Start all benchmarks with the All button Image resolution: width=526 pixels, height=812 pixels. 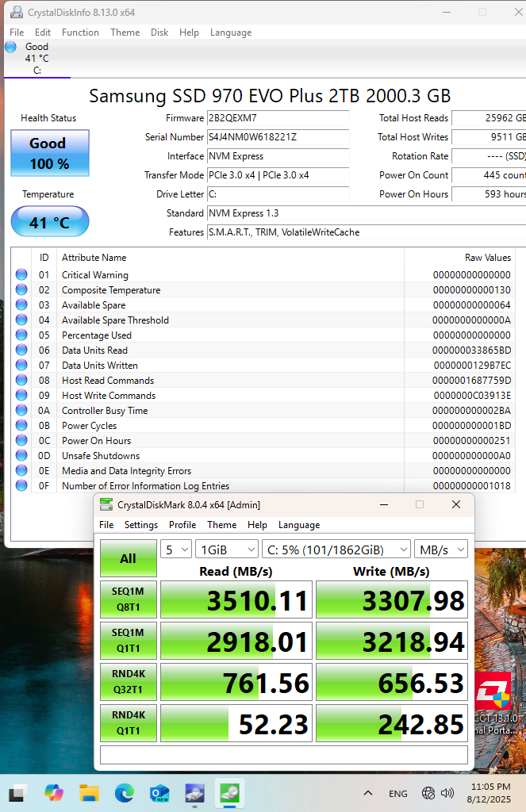pyautogui.click(x=128, y=558)
